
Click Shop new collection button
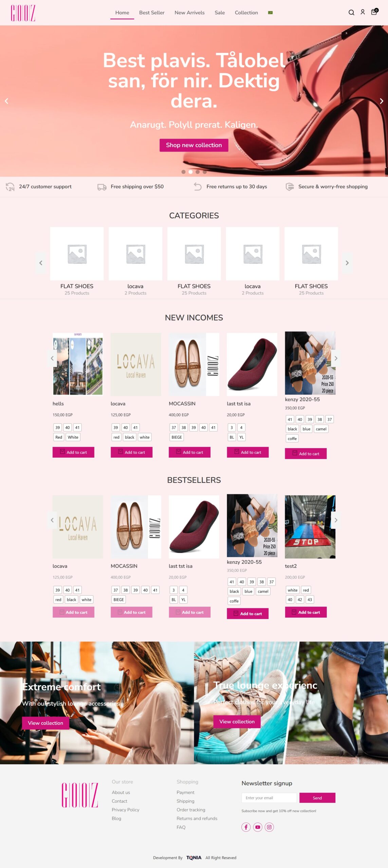click(194, 145)
